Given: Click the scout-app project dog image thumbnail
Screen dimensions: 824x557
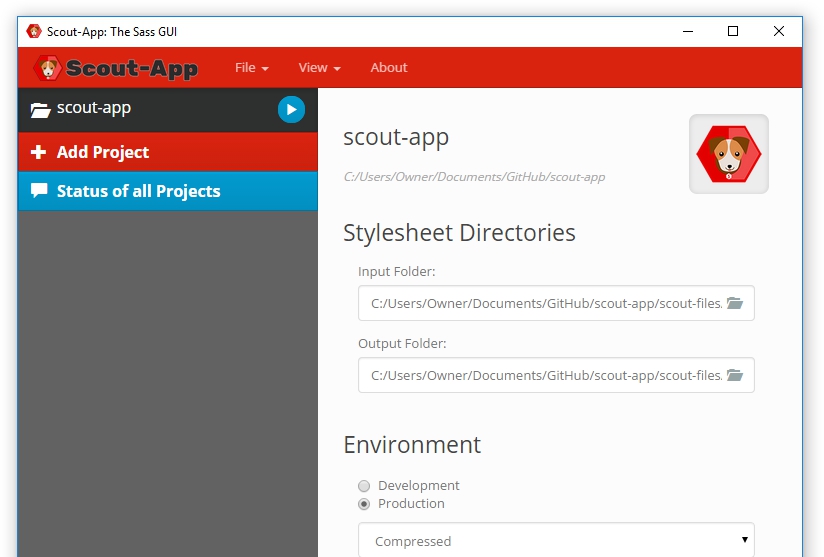Looking at the screenshot, I should click(x=729, y=154).
